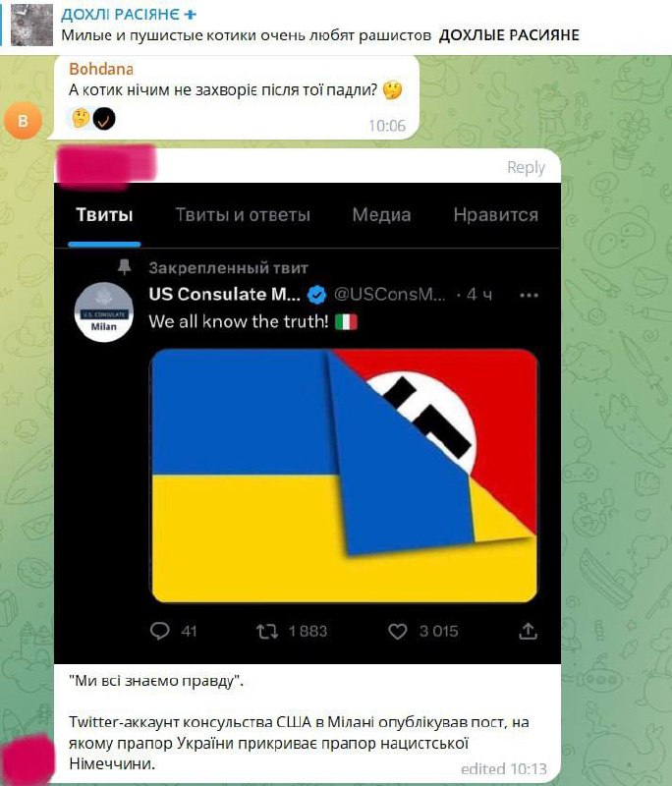
Task: Open the Медиа tab
Action: 381,214
